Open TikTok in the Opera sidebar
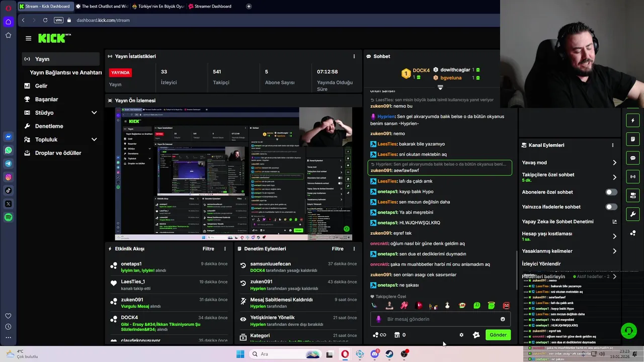Screen dimensions: 644x362 click(8, 190)
